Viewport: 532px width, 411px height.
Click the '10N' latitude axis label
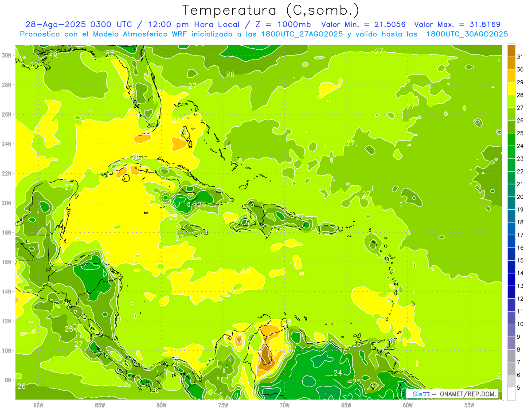[7, 351]
